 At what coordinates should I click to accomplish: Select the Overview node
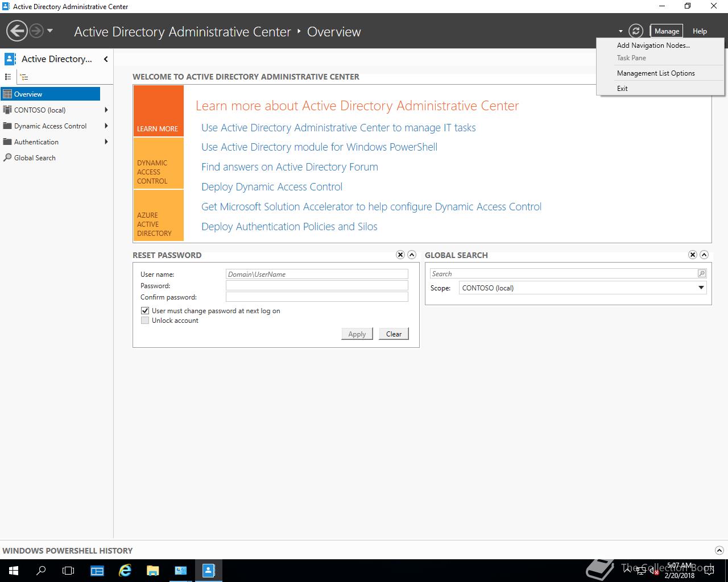click(x=51, y=94)
